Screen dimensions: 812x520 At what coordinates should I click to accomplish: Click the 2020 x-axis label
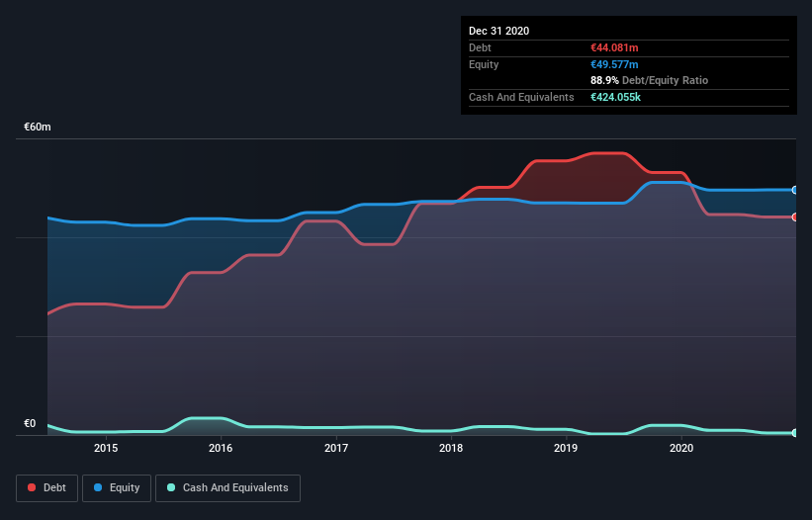681,448
